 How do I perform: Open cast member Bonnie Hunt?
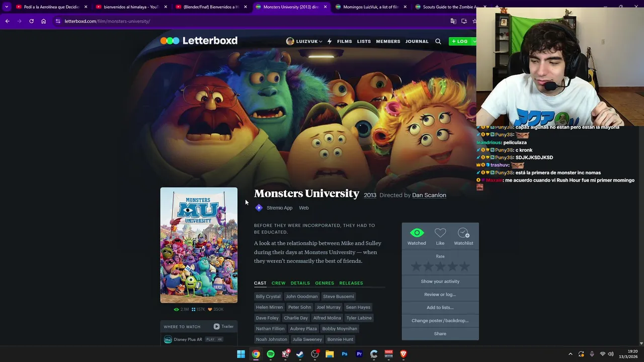pyautogui.click(x=340, y=339)
